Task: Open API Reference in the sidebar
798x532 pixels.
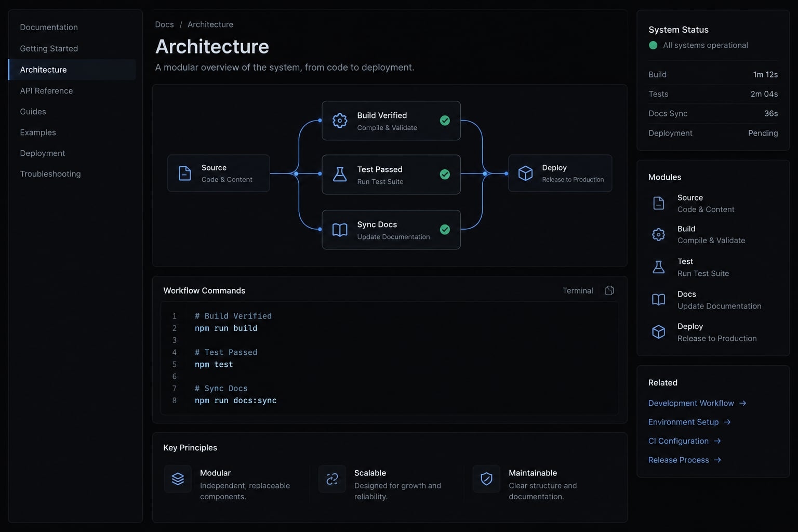Action: coord(46,90)
